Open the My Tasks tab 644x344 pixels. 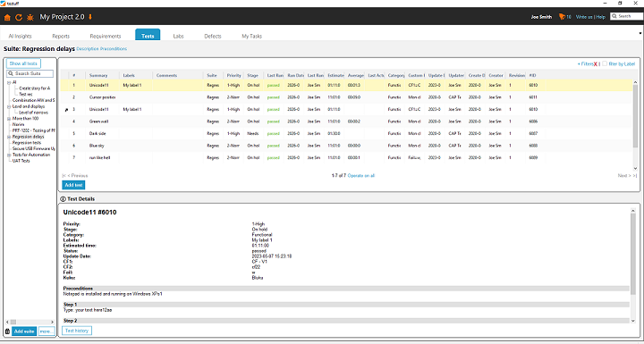[x=251, y=36]
